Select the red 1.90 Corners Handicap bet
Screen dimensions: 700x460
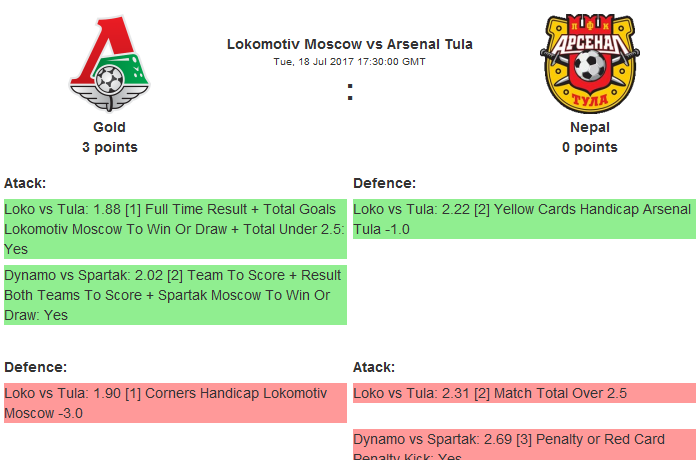pos(175,403)
